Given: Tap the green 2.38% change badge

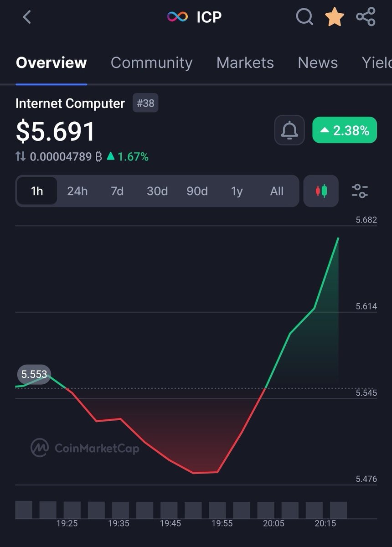Looking at the screenshot, I should tap(345, 130).
